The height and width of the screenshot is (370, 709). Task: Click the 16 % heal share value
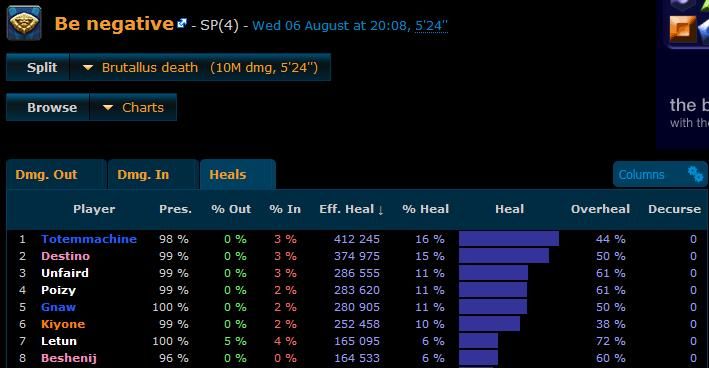430,239
